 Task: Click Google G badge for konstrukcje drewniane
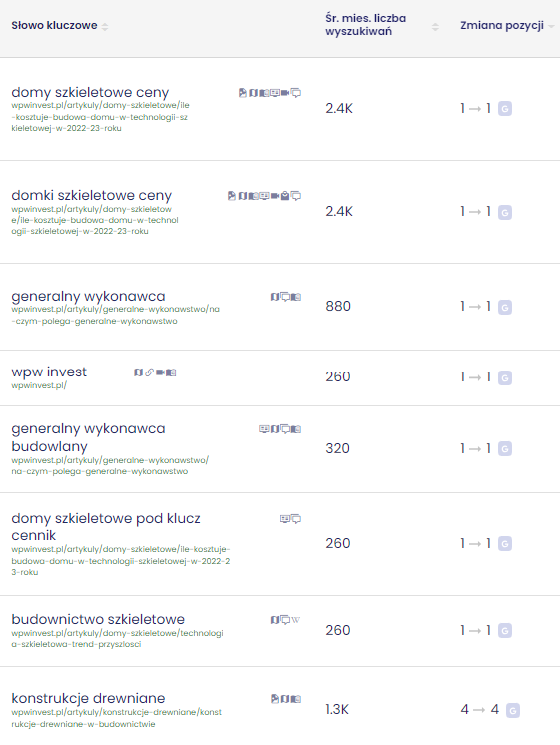click(x=512, y=711)
